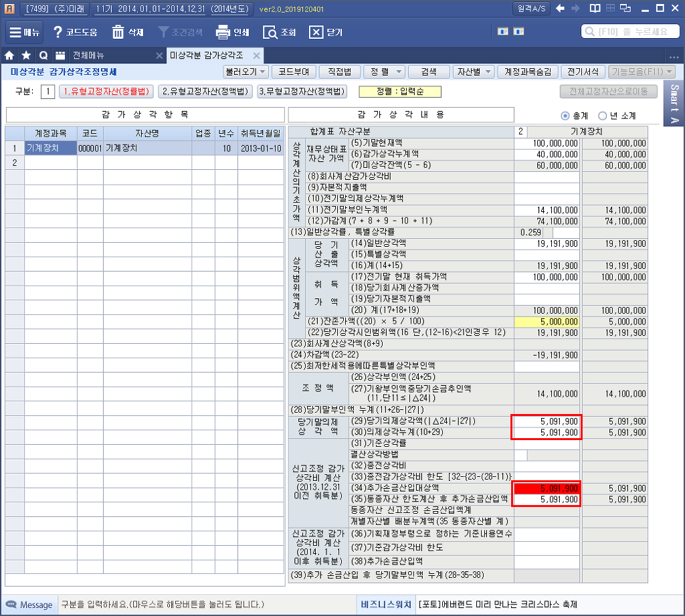Click the back arrow in title bar
Screen dimensions: 685x616
(x=560, y=8)
